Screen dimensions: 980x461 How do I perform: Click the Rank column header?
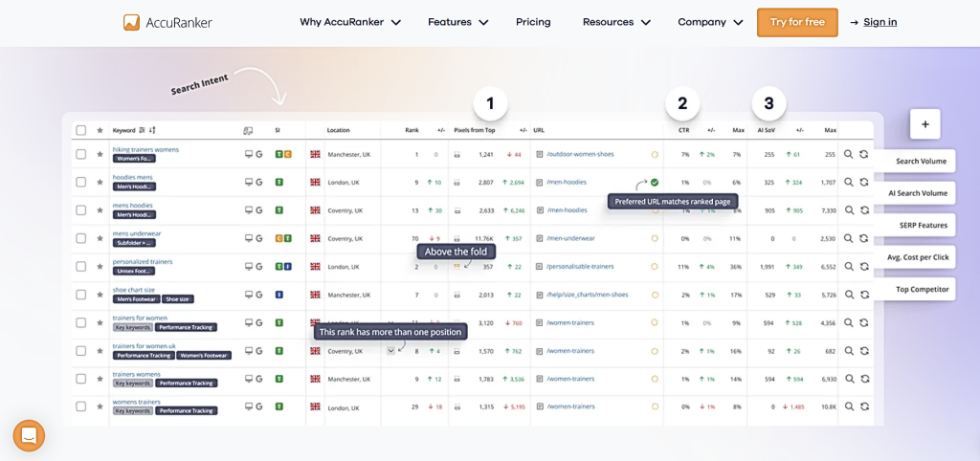click(412, 130)
